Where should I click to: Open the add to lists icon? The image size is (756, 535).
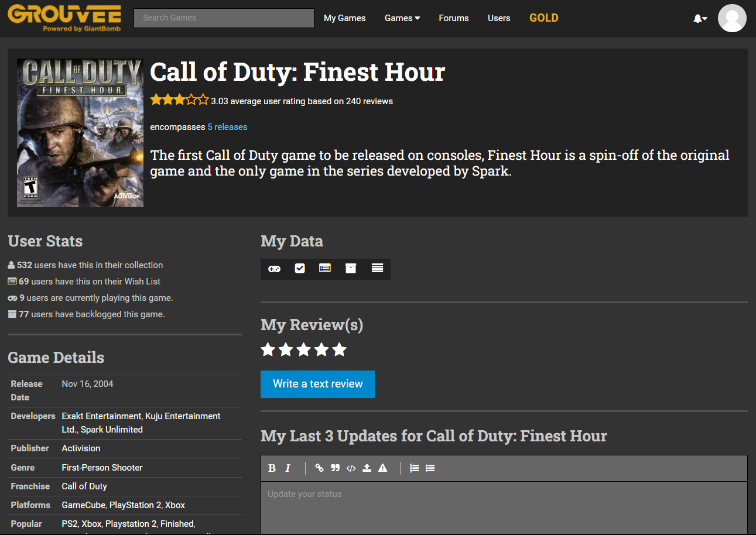377,268
